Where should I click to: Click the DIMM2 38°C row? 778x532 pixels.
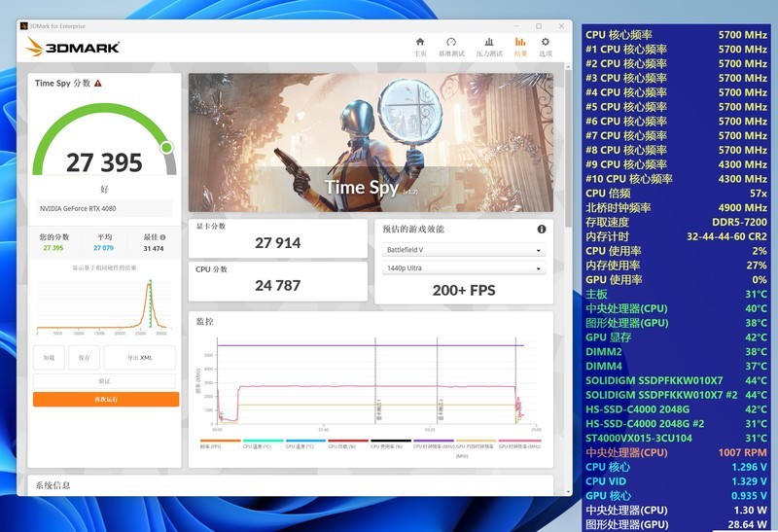676,351
